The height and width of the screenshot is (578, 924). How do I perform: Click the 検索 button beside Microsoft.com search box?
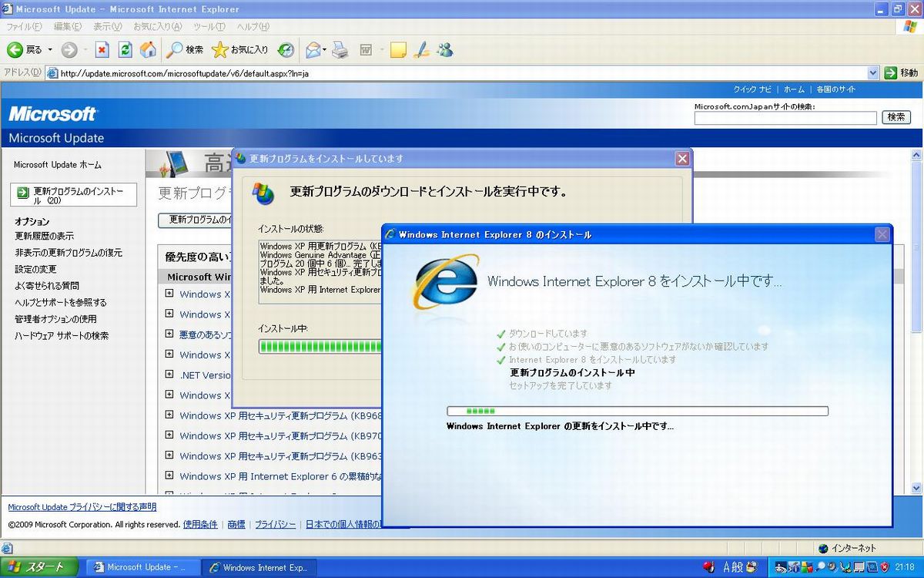(x=896, y=117)
